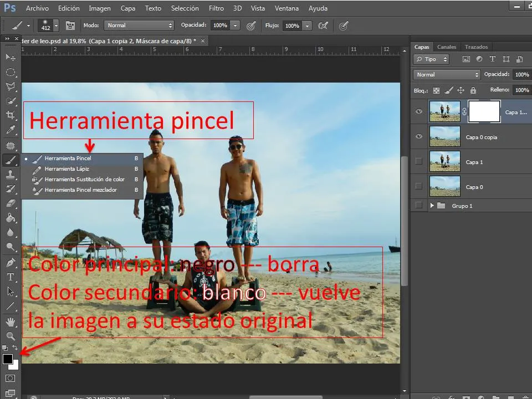532x399 pixels.
Task: Select the Paint Bucket tool
Action: pyautogui.click(x=11, y=218)
